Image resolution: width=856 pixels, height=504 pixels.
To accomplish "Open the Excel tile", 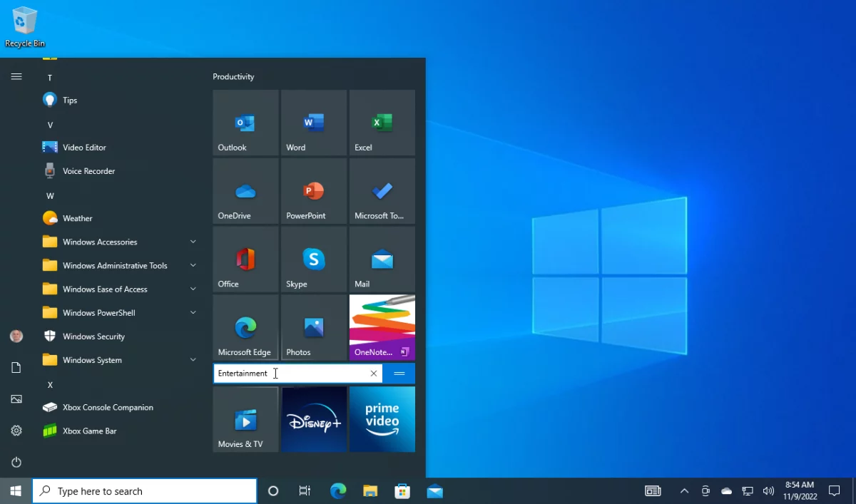I will [x=382, y=123].
